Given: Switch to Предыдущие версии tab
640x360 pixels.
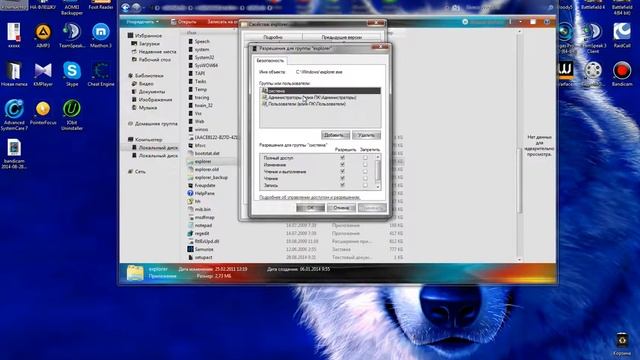Looking at the screenshot, I should pyautogui.click(x=342, y=37).
